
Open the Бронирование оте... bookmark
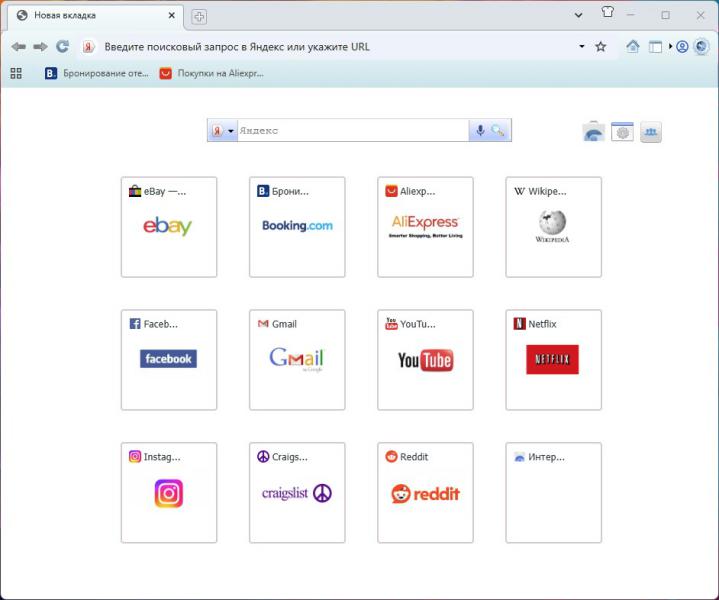pyautogui.click(x=96, y=73)
